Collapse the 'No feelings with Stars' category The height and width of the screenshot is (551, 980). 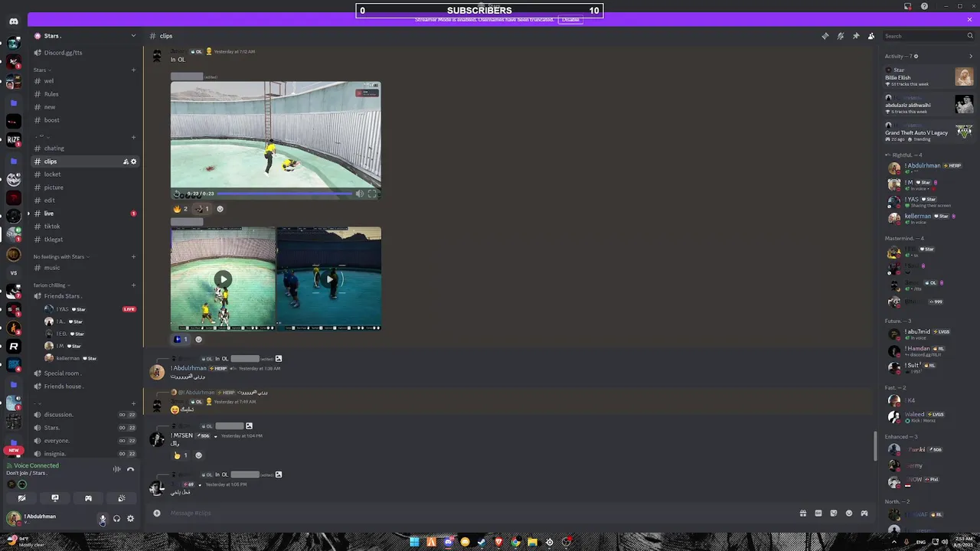61,256
